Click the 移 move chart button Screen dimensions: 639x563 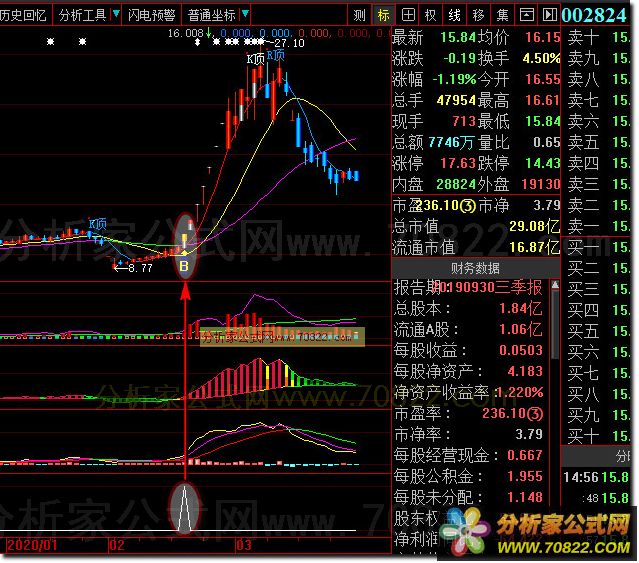click(x=478, y=15)
